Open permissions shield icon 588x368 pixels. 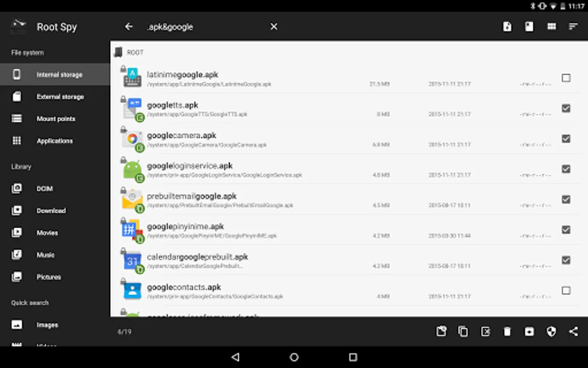(551, 332)
